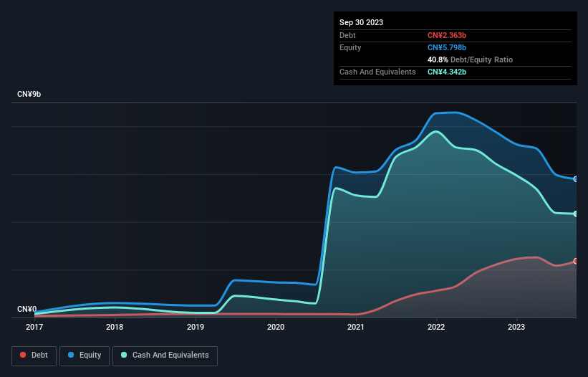Click the 2019 x-axis label
The height and width of the screenshot is (377, 588).
pyautogui.click(x=196, y=327)
